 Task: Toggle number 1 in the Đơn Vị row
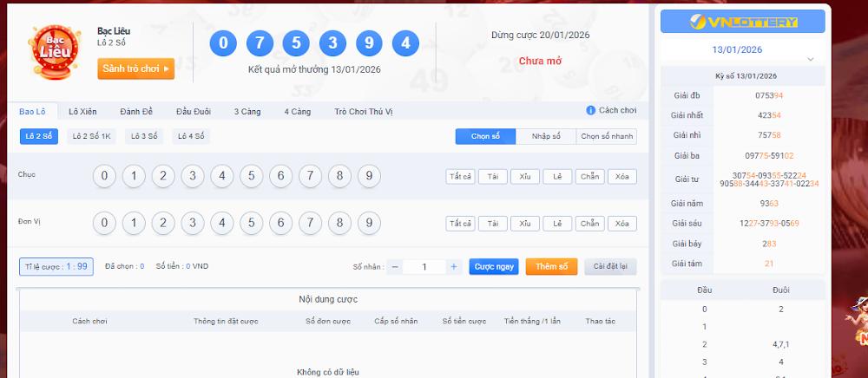click(x=134, y=224)
